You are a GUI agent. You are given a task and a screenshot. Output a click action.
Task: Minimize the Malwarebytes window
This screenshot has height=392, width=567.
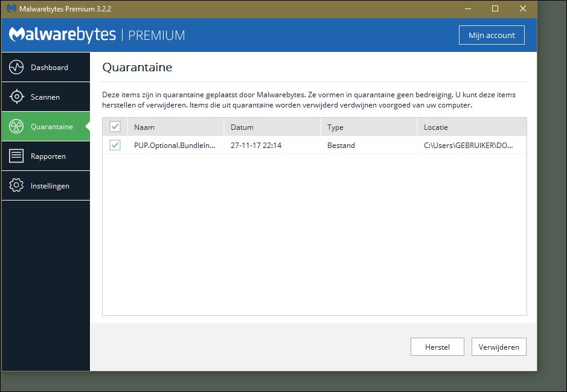click(468, 8)
